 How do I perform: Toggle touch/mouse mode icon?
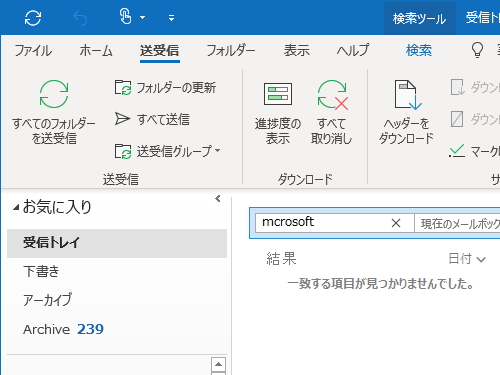(x=125, y=17)
